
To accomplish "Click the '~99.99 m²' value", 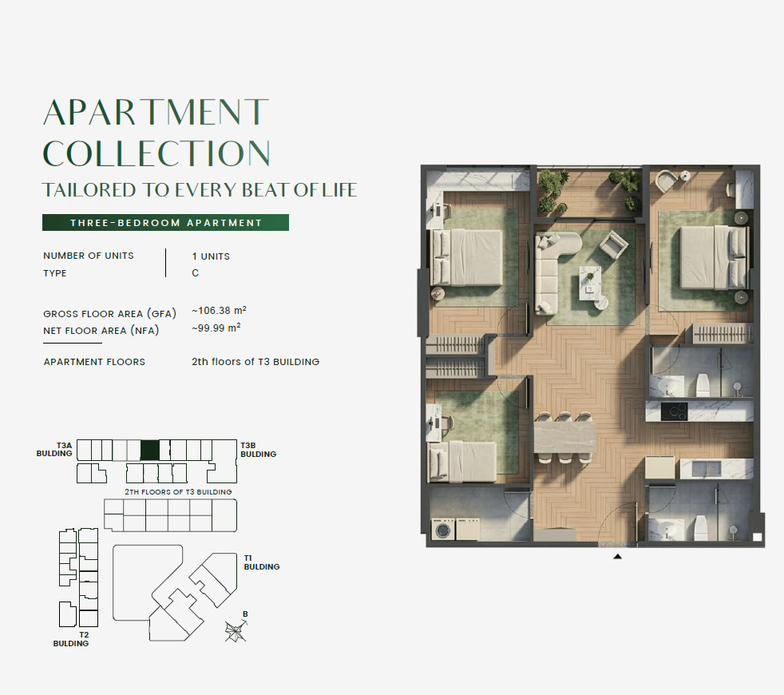I will pos(216,328).
